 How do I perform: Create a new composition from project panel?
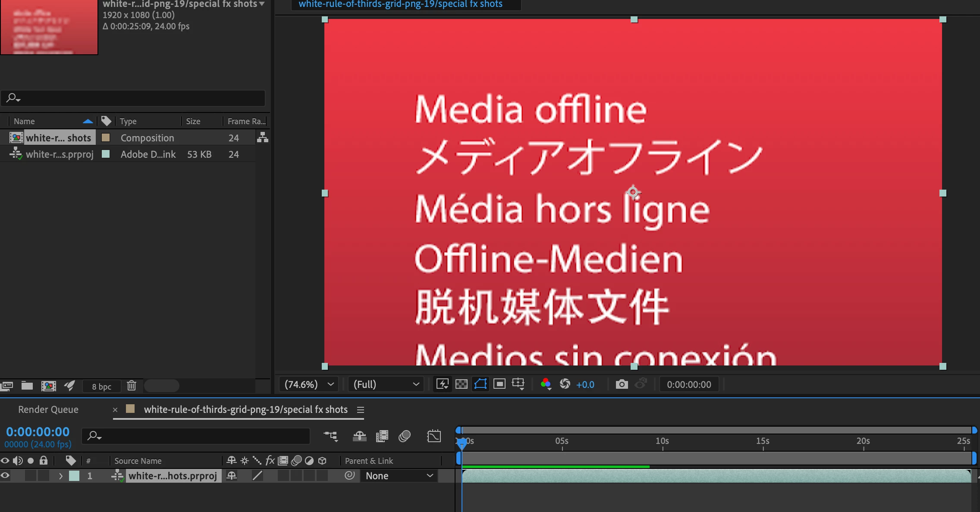point(48,386)
